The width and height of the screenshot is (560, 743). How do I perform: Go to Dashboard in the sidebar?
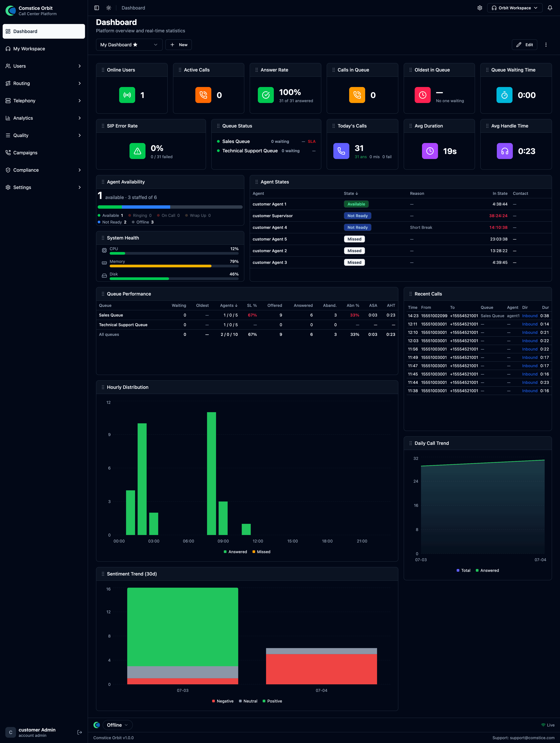pyautogui.click(x=44, y=31)
